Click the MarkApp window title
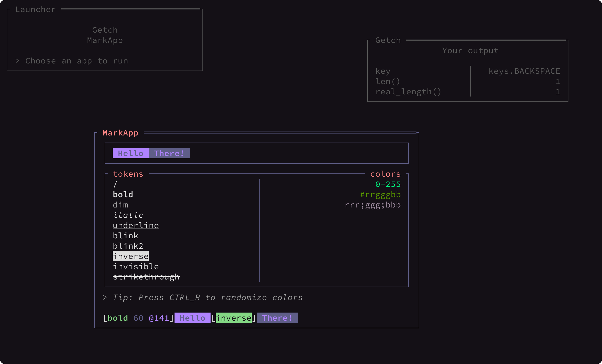Screen dimensions: 602x364 tap(120, 133)
